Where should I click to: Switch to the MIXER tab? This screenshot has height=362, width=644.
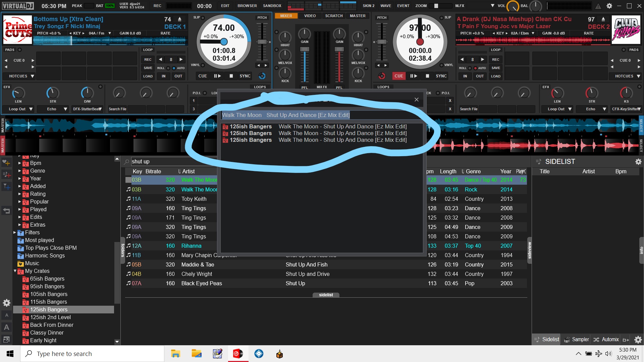286,16
